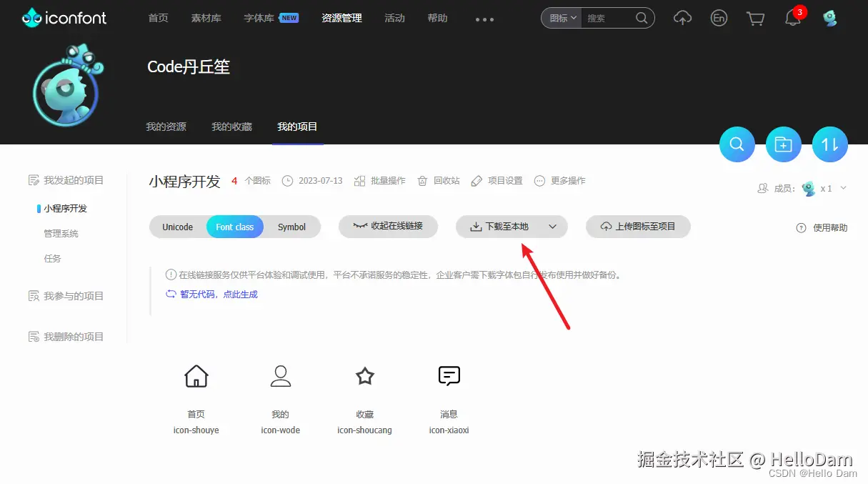The image size is (868, 484).
Task: Open the notification bell with badge 3
Action: click(792, 19)
